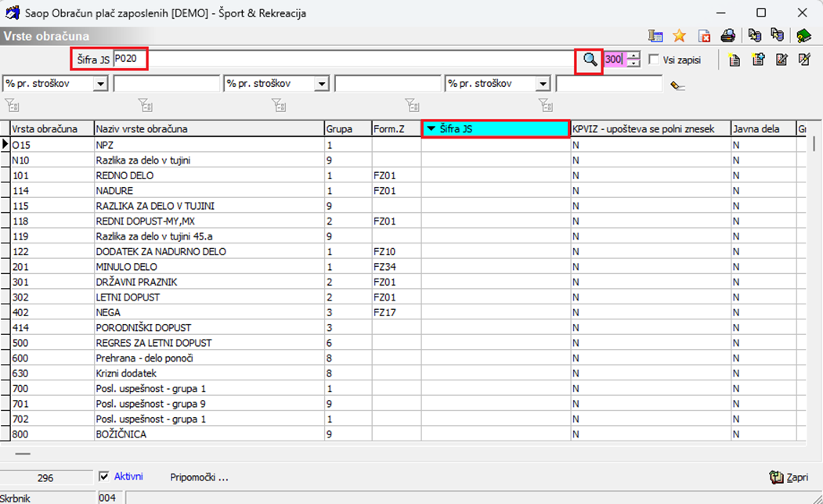Screen dimensions: 823x504
Task: Select row O15 NPZ
Action: [403, 145]
